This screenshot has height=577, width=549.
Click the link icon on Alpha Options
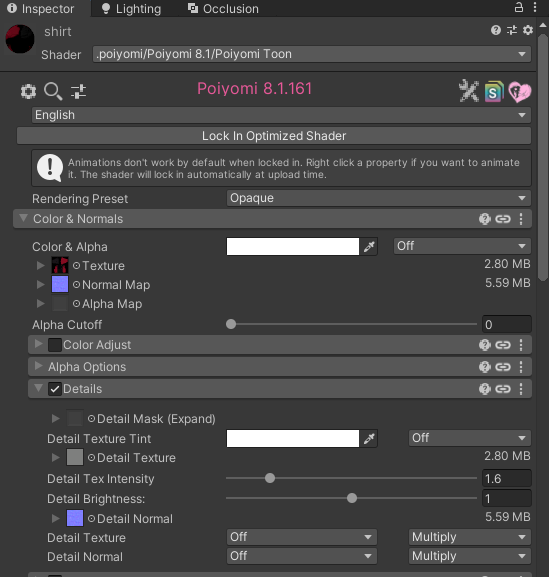503,367
